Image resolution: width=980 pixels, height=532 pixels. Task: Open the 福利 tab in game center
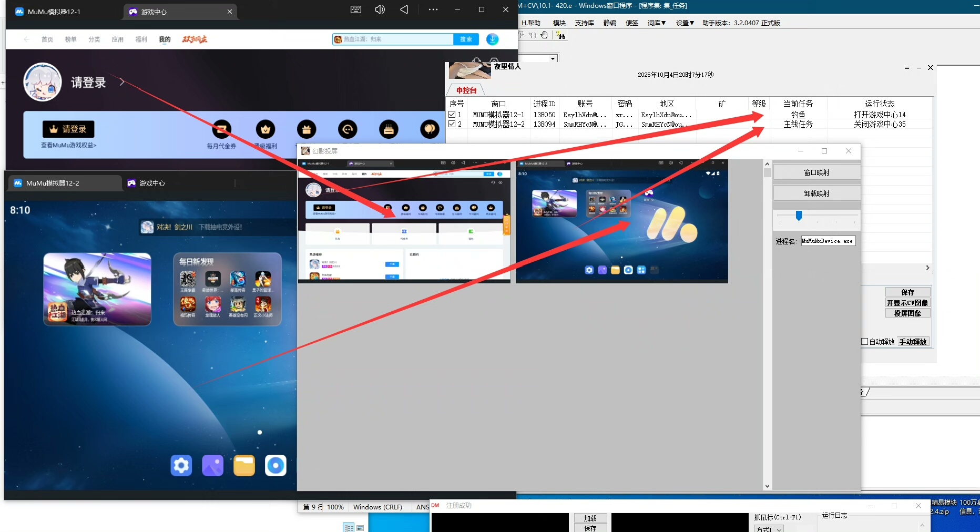(x=141, y=39)
